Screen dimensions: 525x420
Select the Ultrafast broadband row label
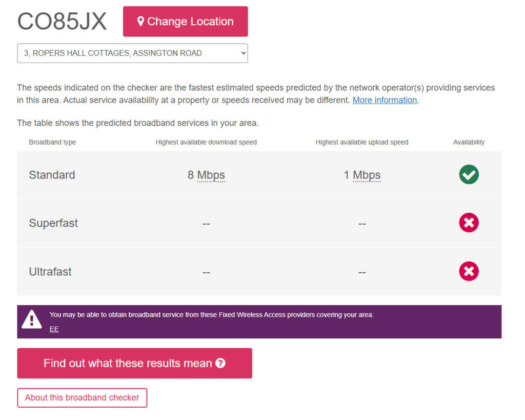tap(50, 271)
